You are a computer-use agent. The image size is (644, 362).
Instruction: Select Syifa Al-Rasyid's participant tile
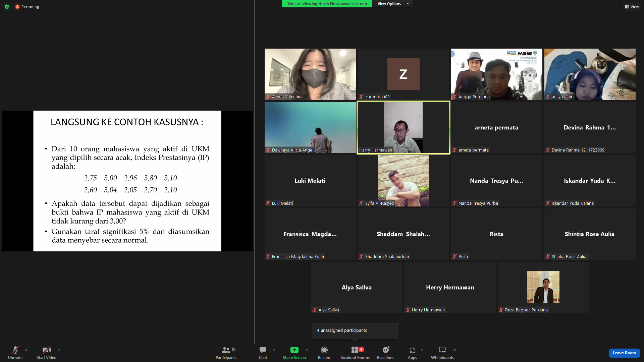(x=403, y=181)
